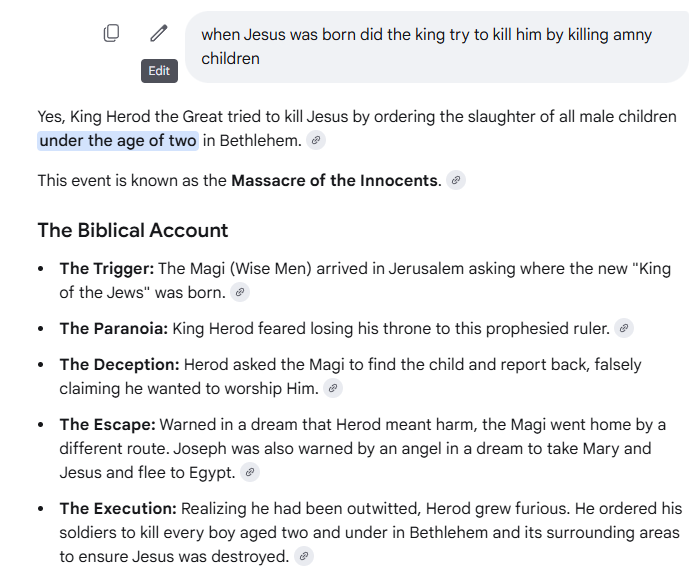The image size is (693, 585).
Task: Open source link after 'flee to Egypt.'
Action: (250, 472)
